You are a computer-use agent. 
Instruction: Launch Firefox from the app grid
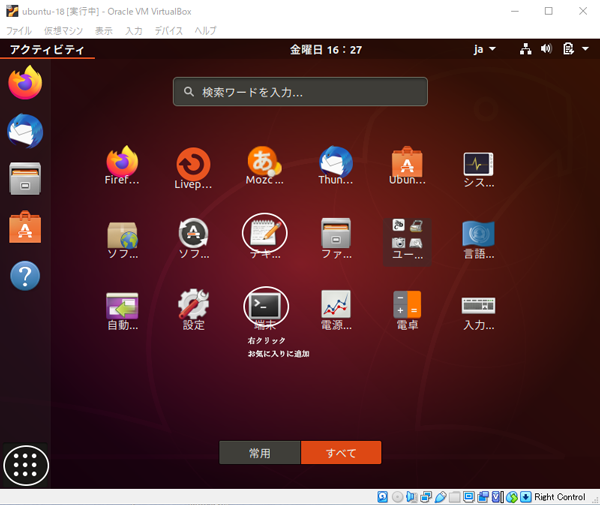pyautogui.click(x=122, y=165)
